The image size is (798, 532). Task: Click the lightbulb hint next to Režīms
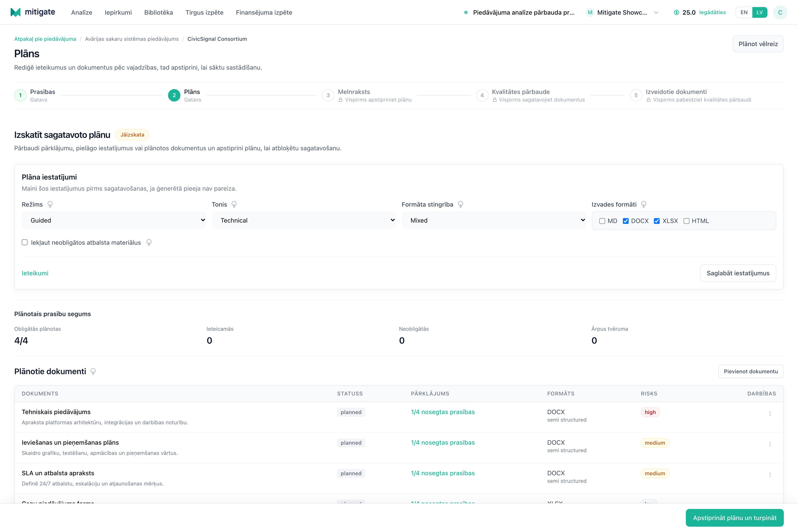point(50,205)
